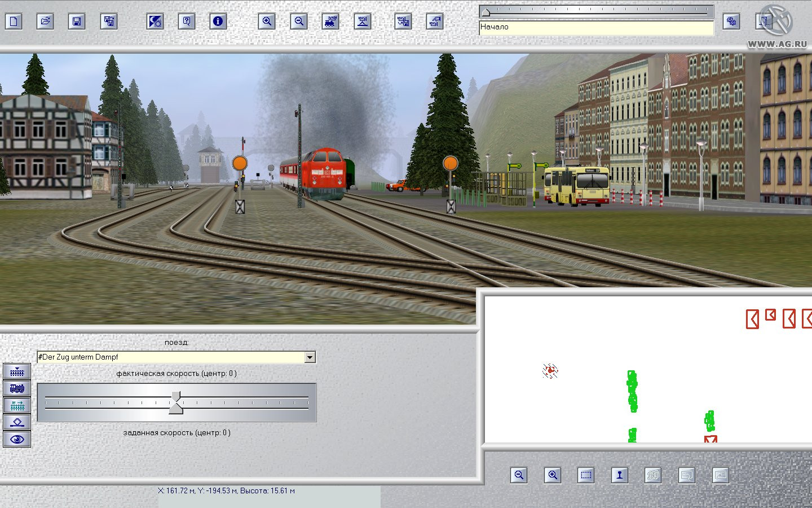Click the camera with hand icon
The width and height of the screenshot is (812, 508).
(434, 21)
